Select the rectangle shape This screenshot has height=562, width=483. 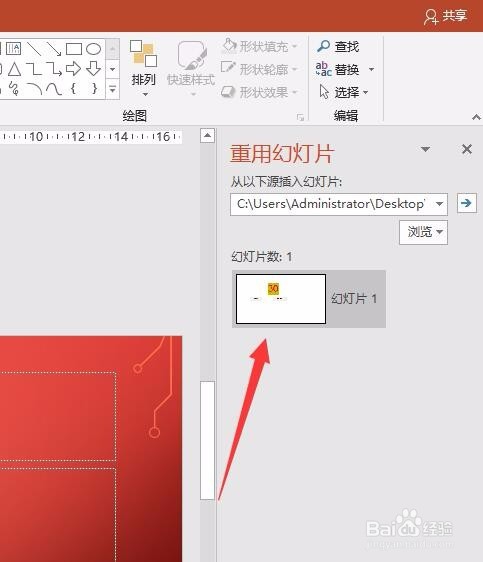click(74, 49)
